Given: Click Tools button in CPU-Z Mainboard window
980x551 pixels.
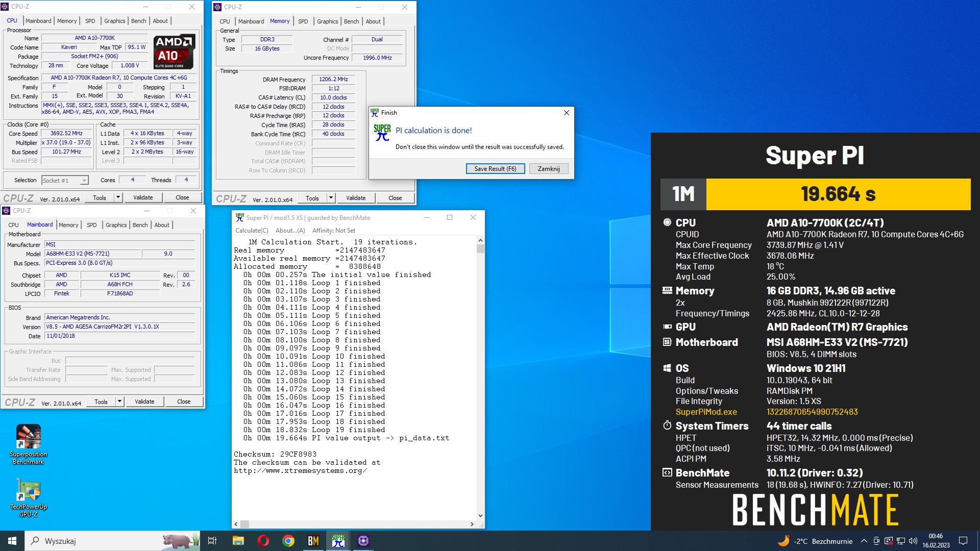Looking at the screenshot, I should [x=101, y=402].
